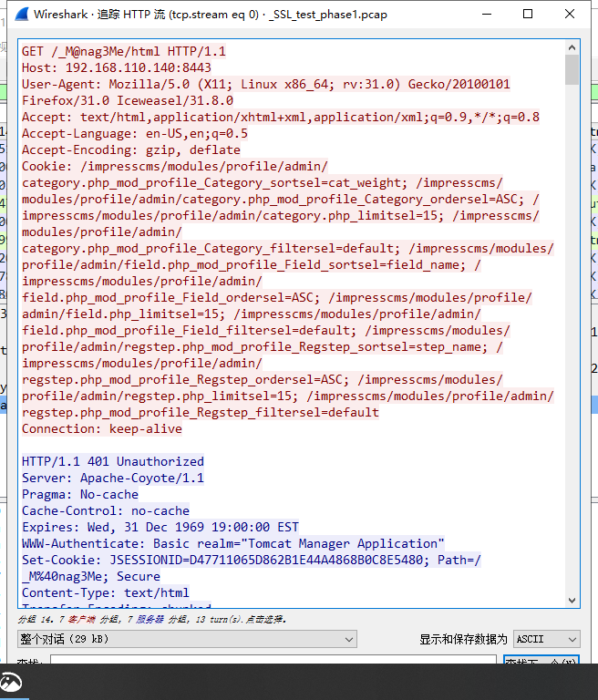The image size is (598, 700).
Task: Click the 'HTTP/1.1 401 Unauthorized' response line
Action: (113, 461)
